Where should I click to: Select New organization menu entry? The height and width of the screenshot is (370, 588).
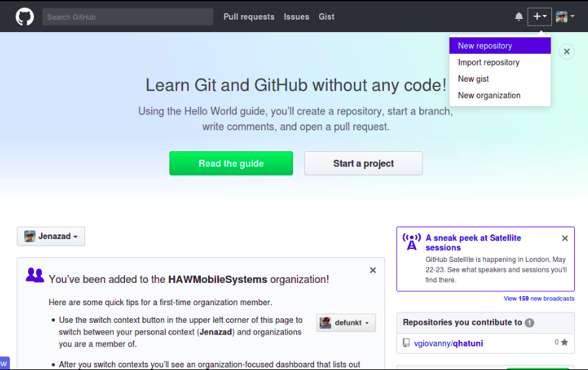500,96
